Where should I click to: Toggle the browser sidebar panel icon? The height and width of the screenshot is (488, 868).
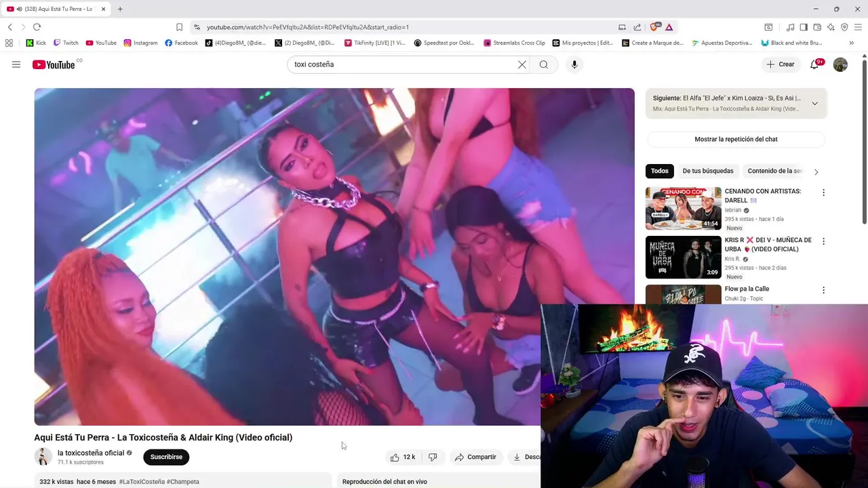point(804,27)
